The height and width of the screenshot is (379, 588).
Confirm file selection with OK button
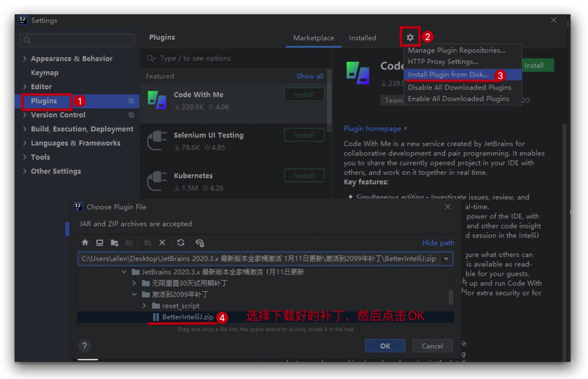tap(385, 346)
